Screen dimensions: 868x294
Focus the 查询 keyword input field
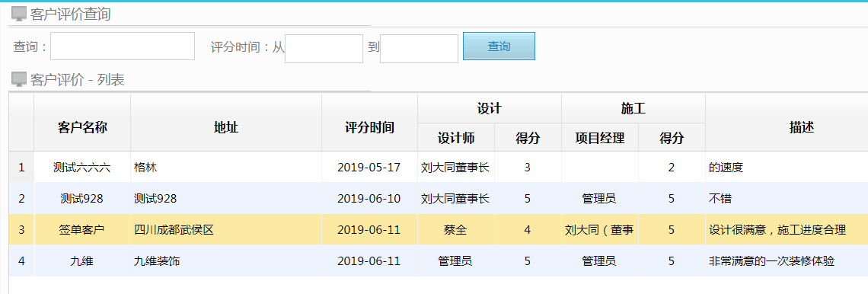pos(123,46)
